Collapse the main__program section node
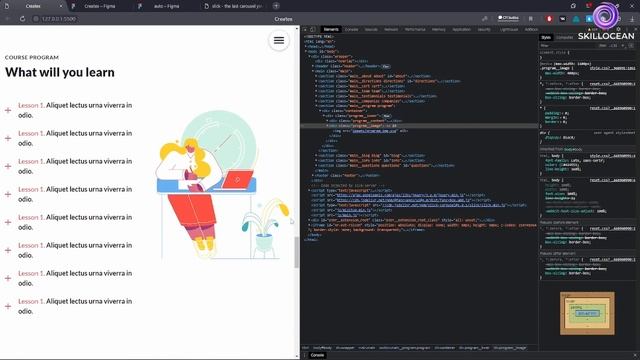Screen dimensions: 640x360 tap(316, 106)
